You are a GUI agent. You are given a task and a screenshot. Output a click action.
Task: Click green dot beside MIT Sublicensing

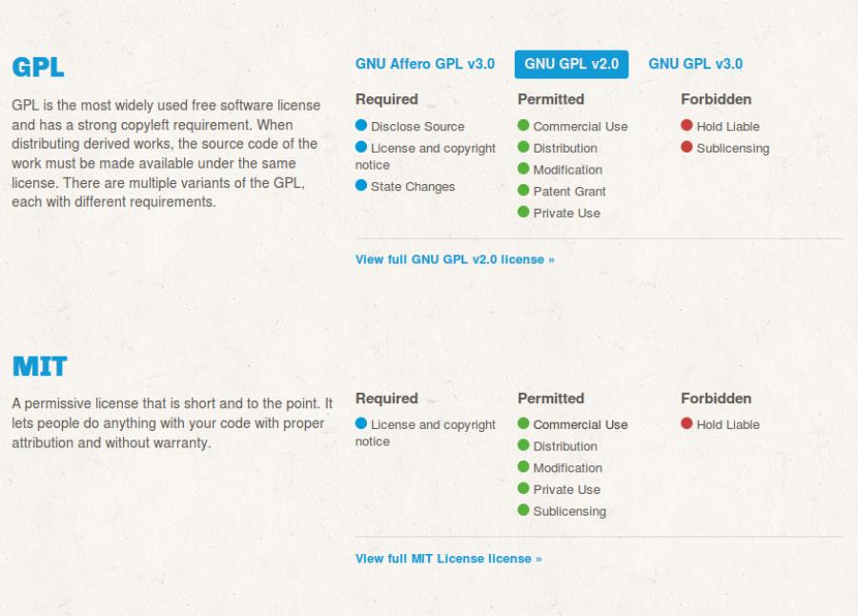(x=523, y=510)
